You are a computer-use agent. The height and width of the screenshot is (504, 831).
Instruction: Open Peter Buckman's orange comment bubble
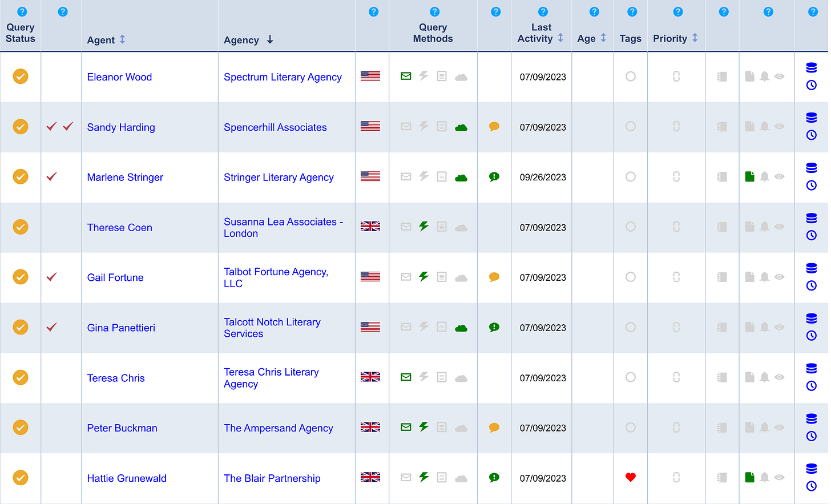click(494, 428)
